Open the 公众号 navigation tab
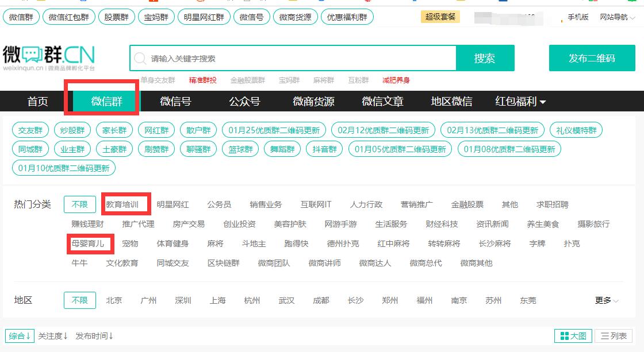The width and height of the screenshot is (644, 352). [x=246, y=101]
